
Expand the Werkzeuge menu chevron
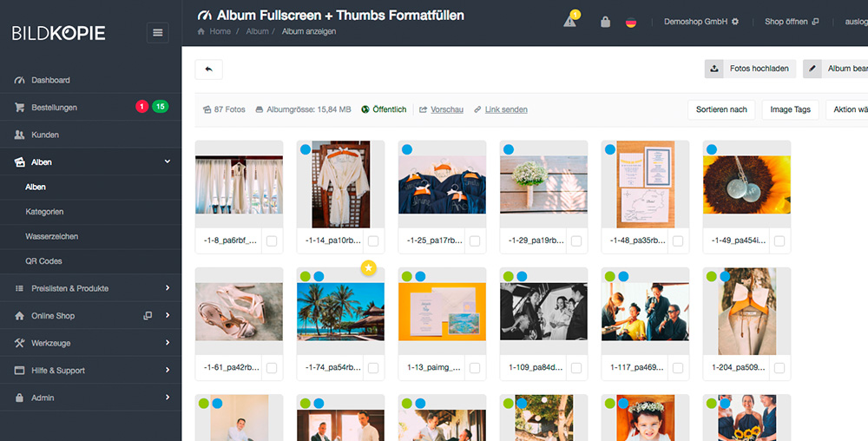coord(168,343)
